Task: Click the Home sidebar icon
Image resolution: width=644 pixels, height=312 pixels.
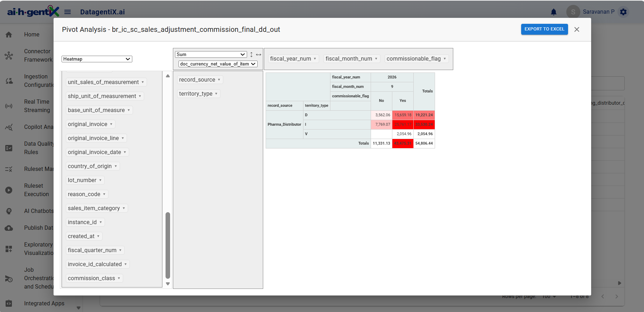Action: [x=9, y=35]
